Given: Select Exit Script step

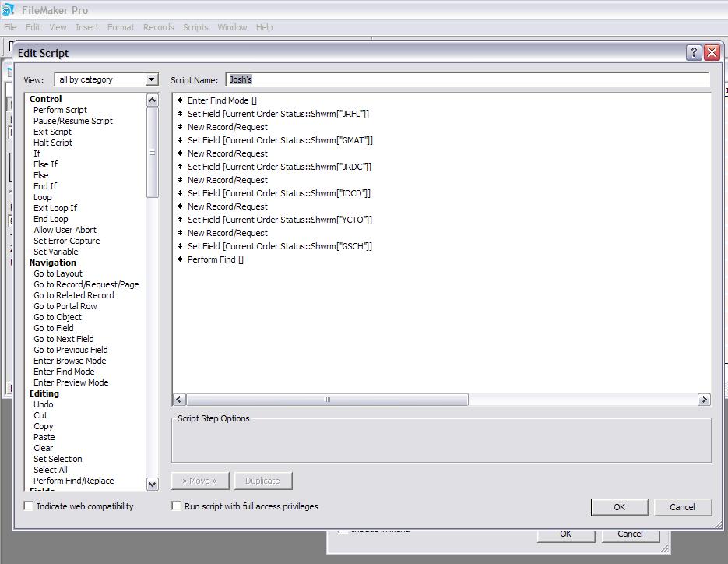Looking at the screenshot, I should [52, 132].
